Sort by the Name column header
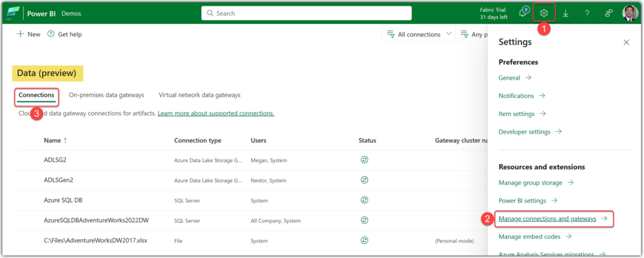The image size is (644, 258). click(55, 140)
